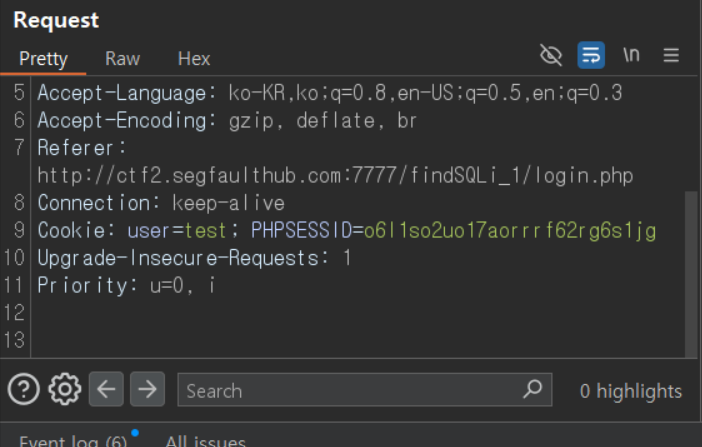The width and height of the screenshot is (702, 447).
Task: Click line number 13 in gutter
Action: (14, 340)
